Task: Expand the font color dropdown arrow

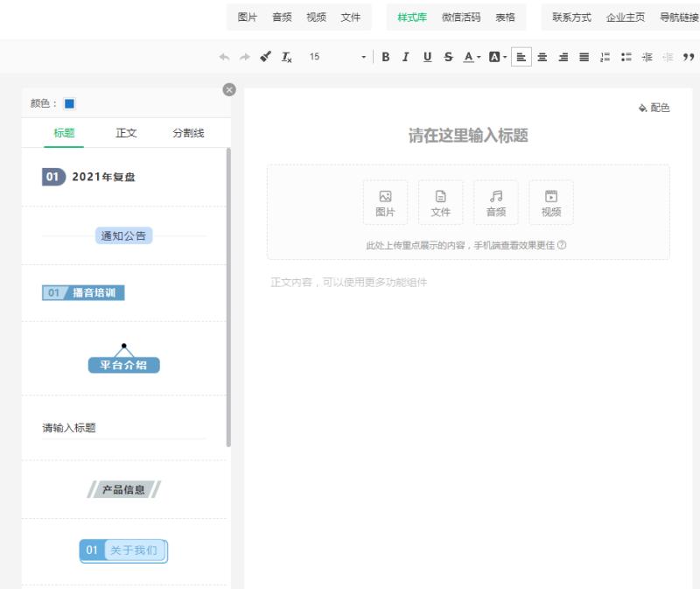Action: click(478, 57)
